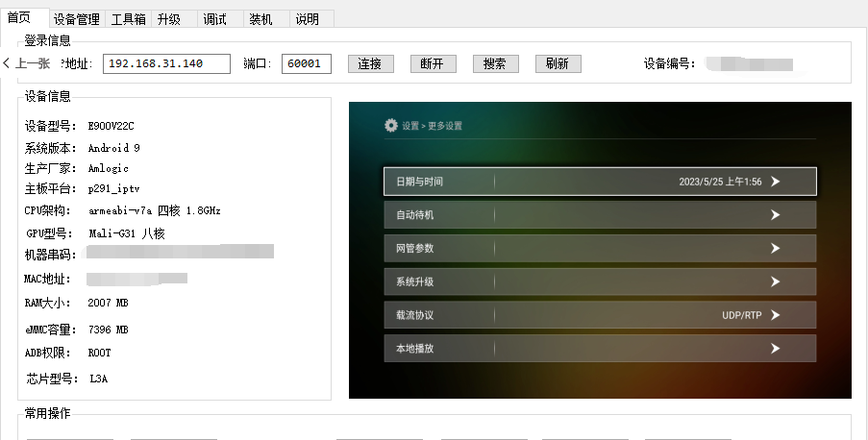The width and height of the screenshot is (868, 440).
Task: Click the arrow beside 自动待机
Action: 776,215
